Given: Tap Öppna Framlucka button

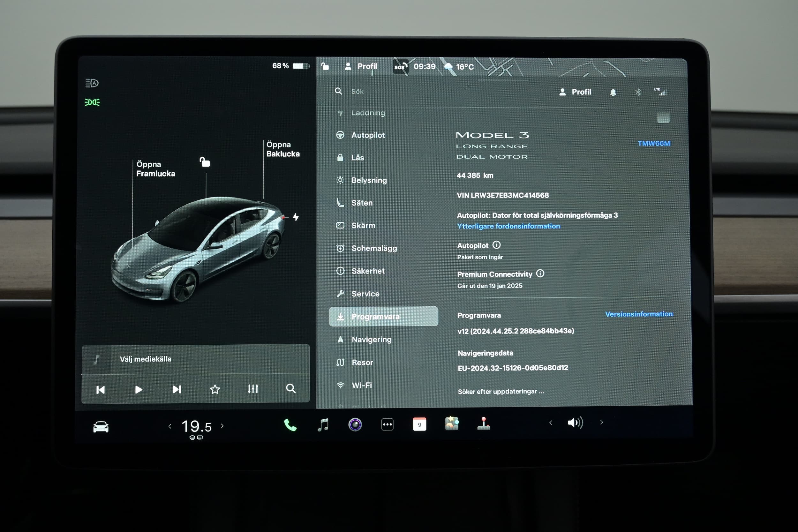Looking at the screenshot, I should pos(155,169).
